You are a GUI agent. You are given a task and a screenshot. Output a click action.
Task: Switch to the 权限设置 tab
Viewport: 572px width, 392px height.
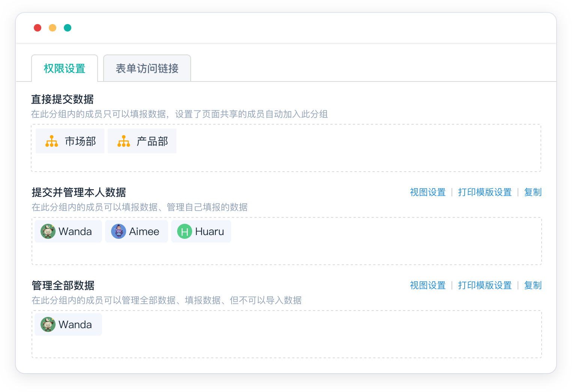pos(65,68)
